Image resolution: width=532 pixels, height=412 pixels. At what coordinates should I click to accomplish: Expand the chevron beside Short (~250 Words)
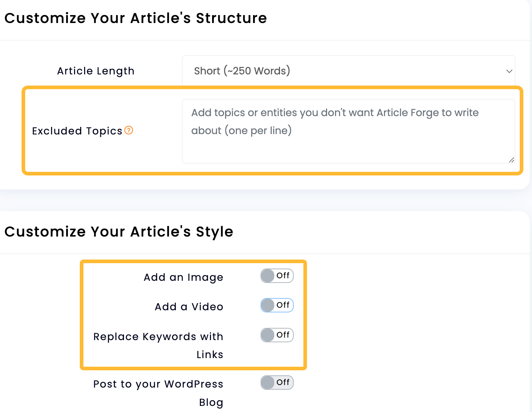pos(509,71)
